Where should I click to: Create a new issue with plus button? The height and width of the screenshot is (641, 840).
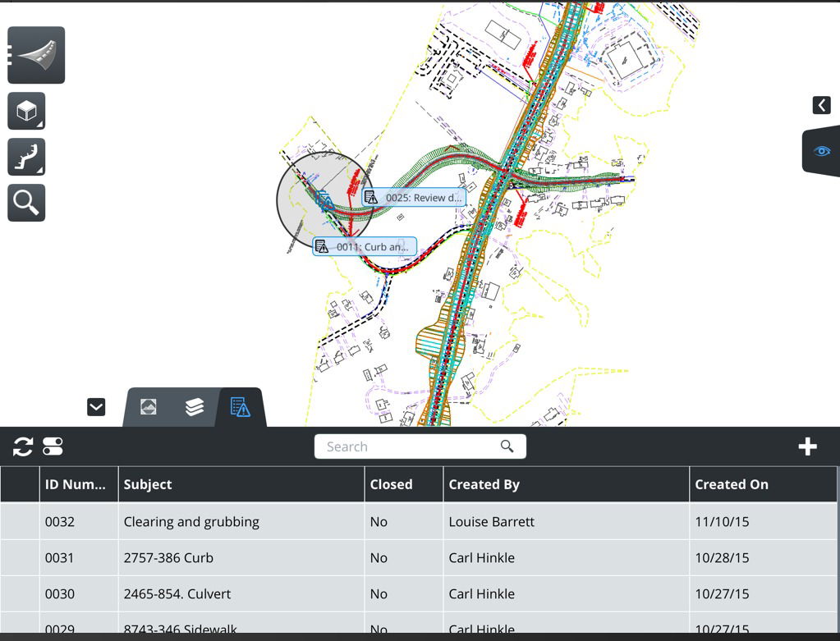(x=807, y=446)
